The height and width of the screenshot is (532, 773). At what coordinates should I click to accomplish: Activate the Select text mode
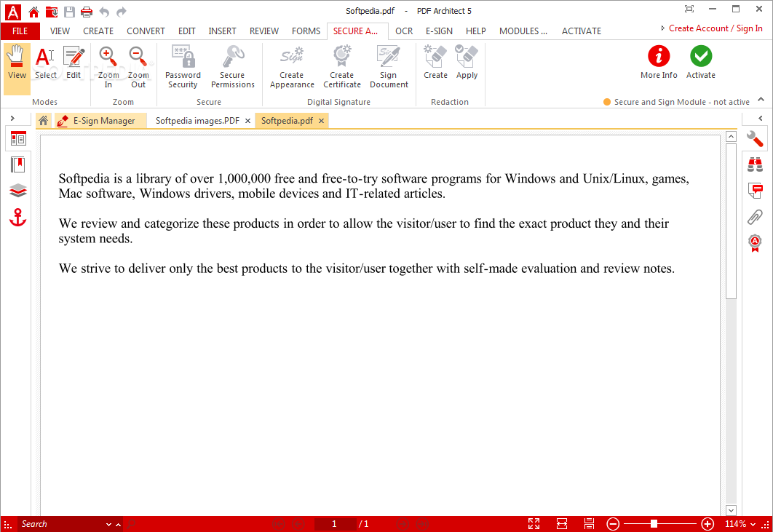coord(45,63)
